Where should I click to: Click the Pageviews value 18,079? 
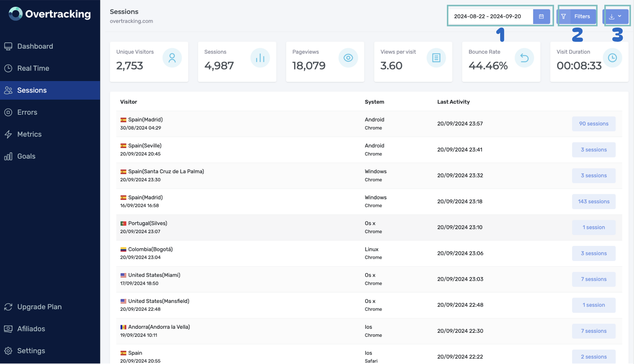[x=309, y=66]
